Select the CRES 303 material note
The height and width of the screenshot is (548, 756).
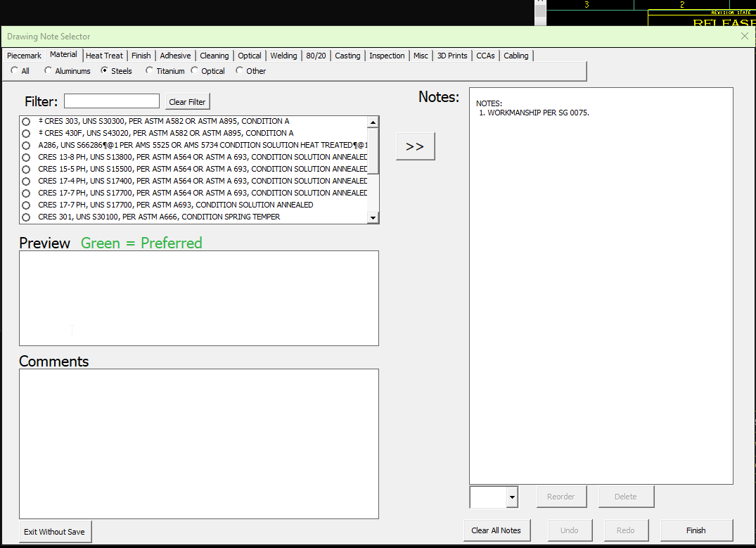click(x=25, y=121)
